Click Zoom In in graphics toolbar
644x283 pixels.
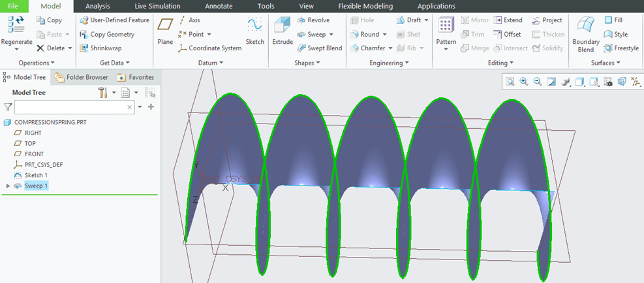[523, 82]
